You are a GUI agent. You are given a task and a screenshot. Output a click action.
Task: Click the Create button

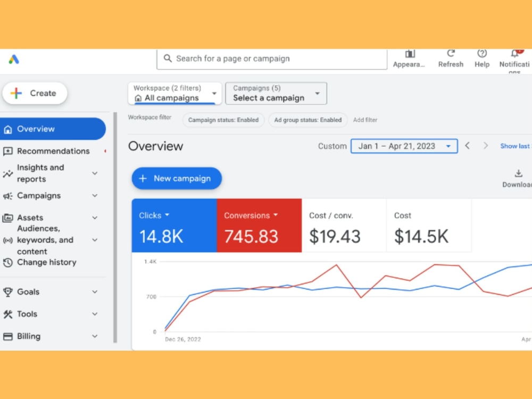point(35,93)
